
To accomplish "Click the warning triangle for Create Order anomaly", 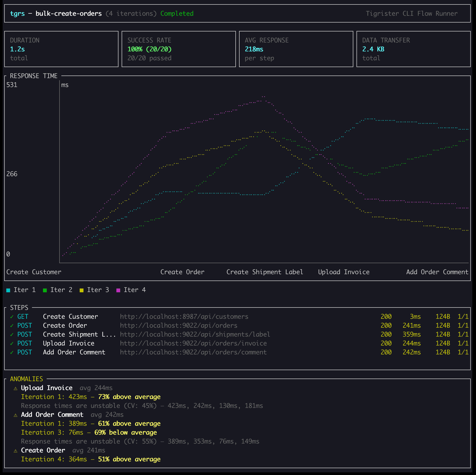I will [16, 450].
